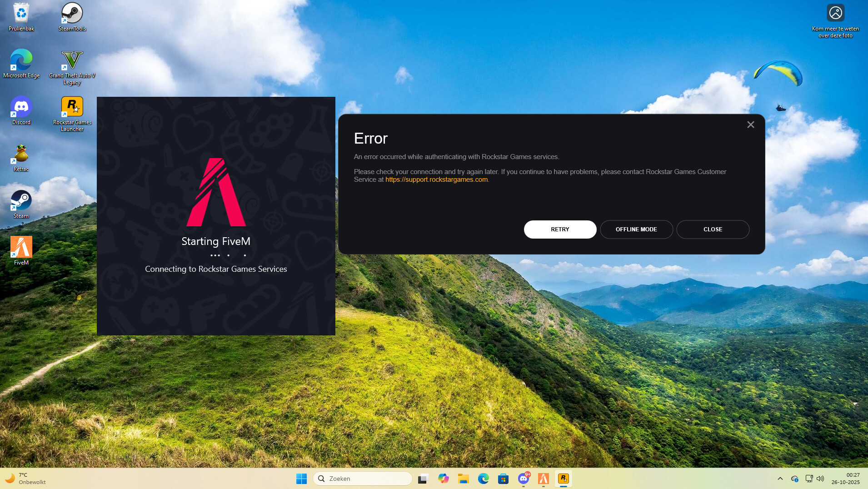
Task: Click the FiveM logo on the splash screen
Action: pos(216,192)
